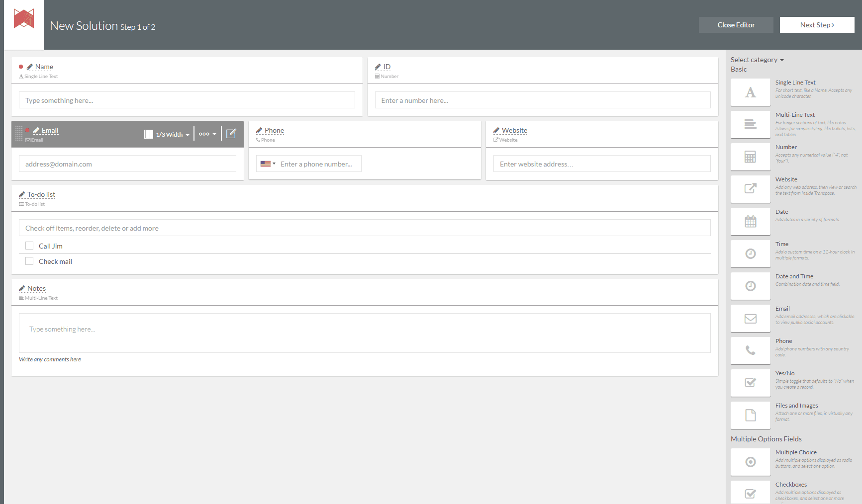This screenshot has height=504, width=862.
Task: Click the Email field edit settings icon
Action: point(231,134)
